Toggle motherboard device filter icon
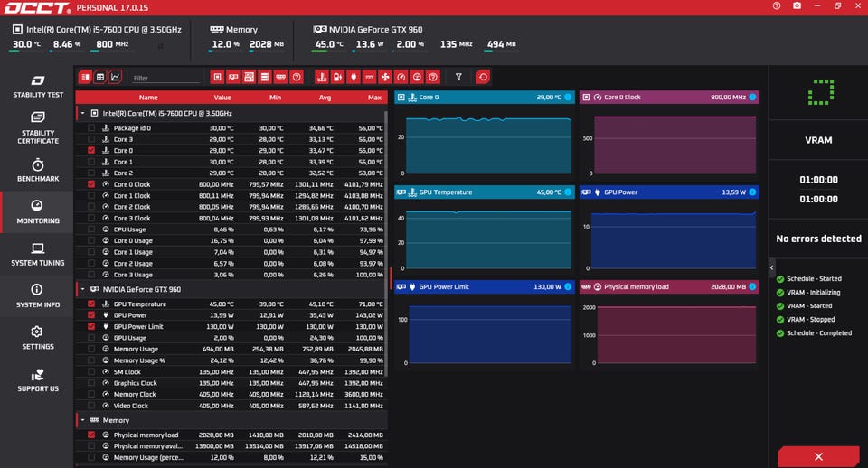 coord(250,77)
